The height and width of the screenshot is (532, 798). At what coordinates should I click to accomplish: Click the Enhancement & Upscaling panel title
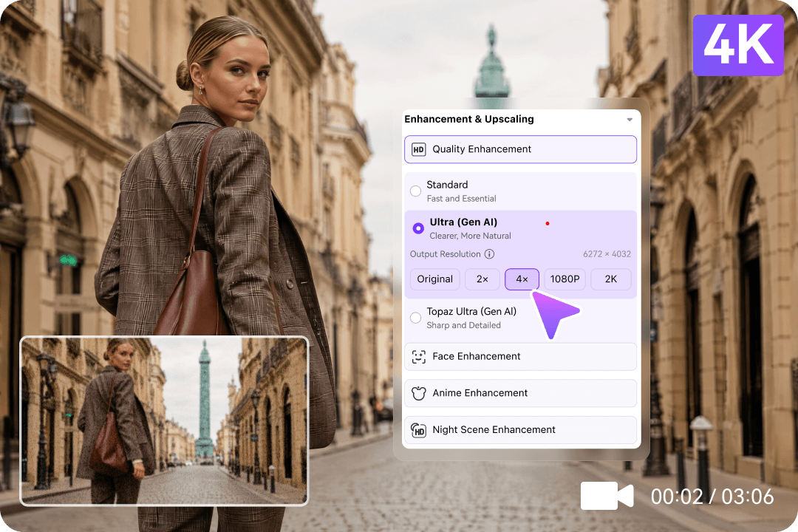(468, 119)
